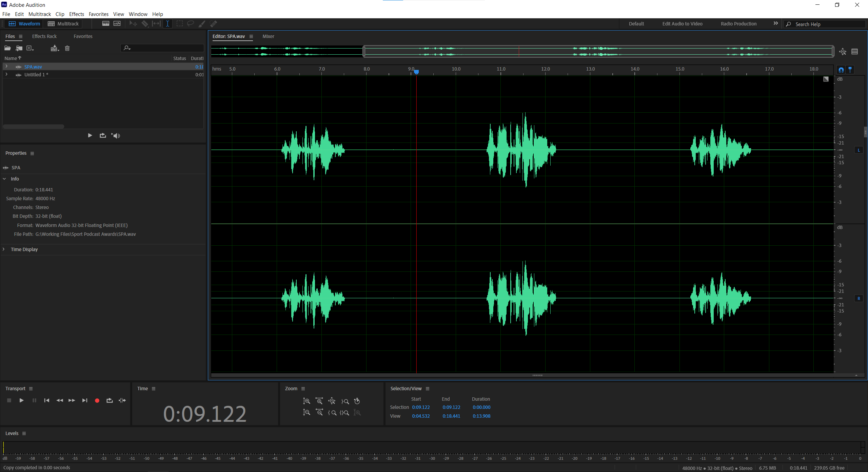Expand Untitled 1 file row
Viewport: 868px width, 472px height.
(x=6, y=74)
